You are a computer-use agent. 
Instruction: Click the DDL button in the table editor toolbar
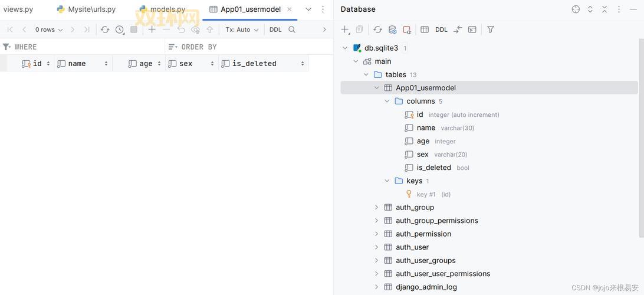coord(275,29)
